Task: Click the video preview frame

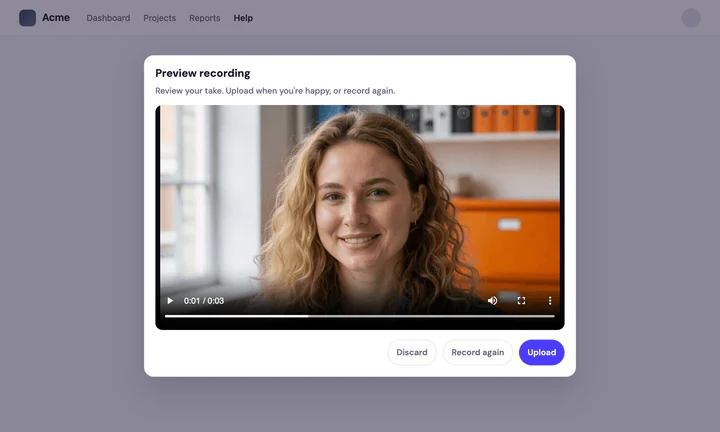Action: 360,217
